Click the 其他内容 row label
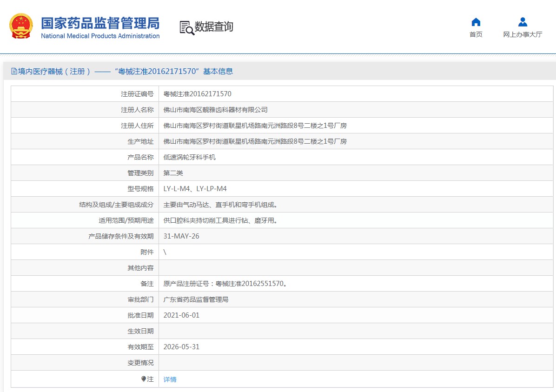556x392 pixels. [140, 268]
